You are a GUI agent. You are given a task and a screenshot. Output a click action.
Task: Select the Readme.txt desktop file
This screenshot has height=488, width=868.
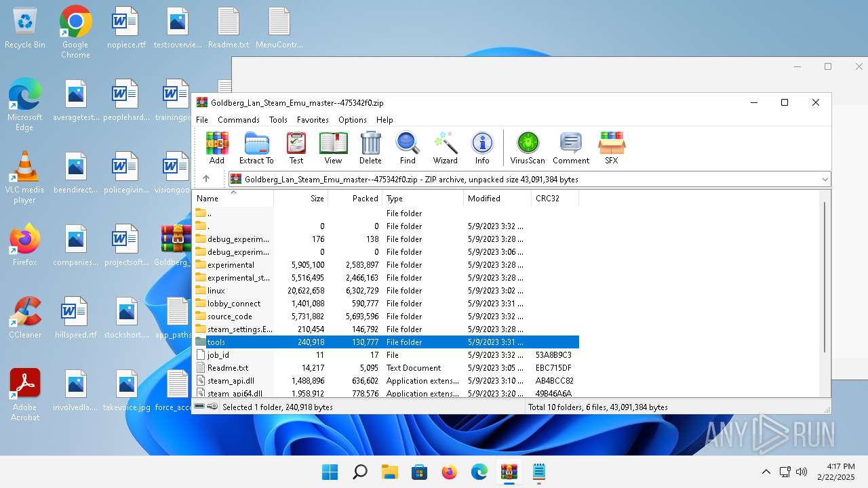pyautogui.click(x=229, y=28)
